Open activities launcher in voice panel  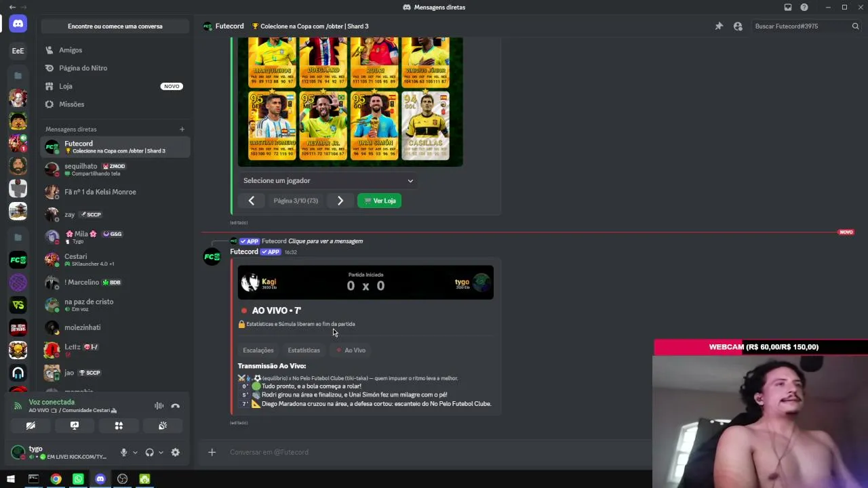[119, 426]
